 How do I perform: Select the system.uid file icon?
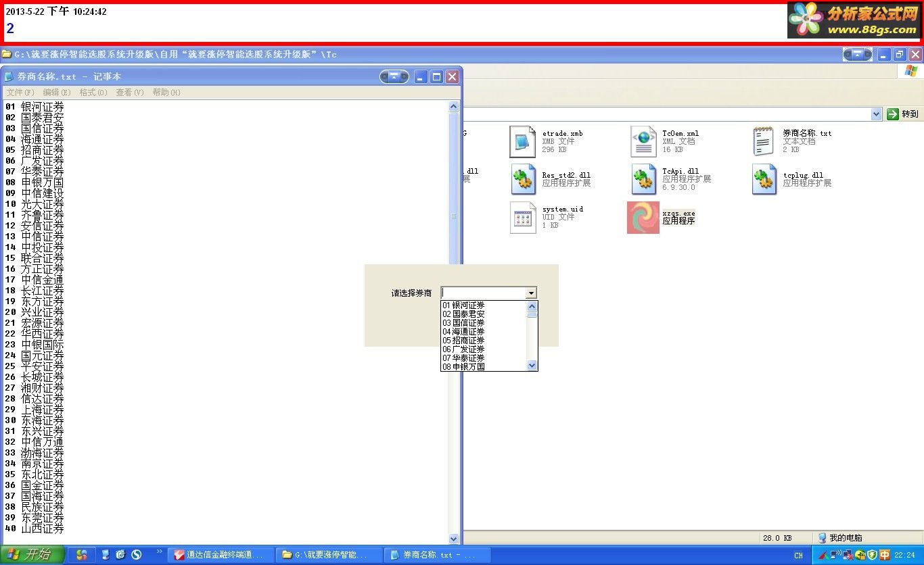pos(523,218)
